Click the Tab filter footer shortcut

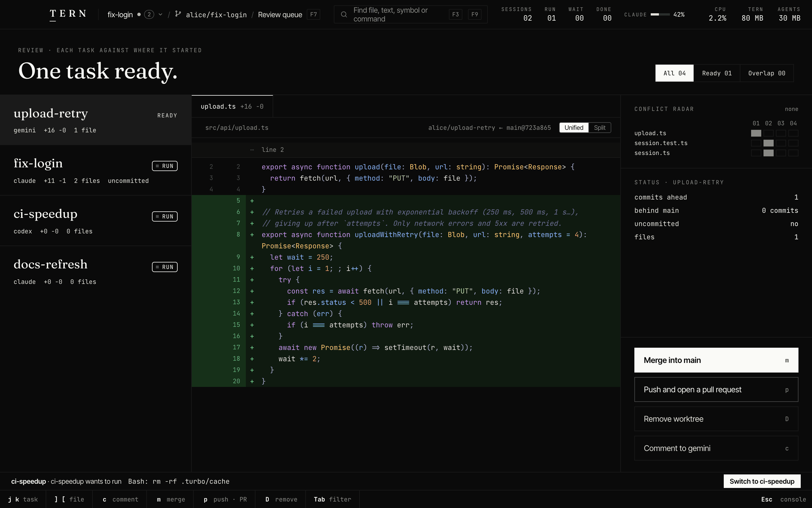(332, 499)
